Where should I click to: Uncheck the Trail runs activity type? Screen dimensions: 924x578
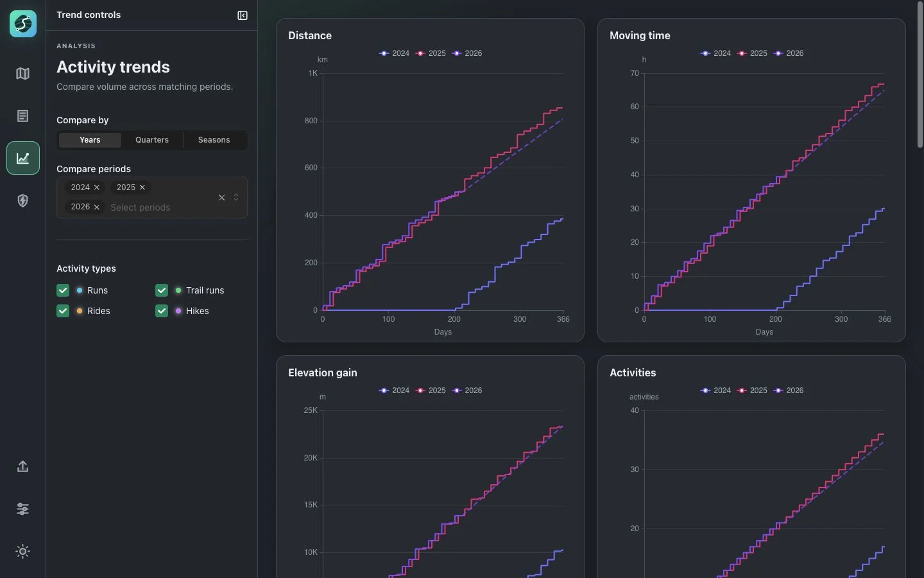coord(162,290)
